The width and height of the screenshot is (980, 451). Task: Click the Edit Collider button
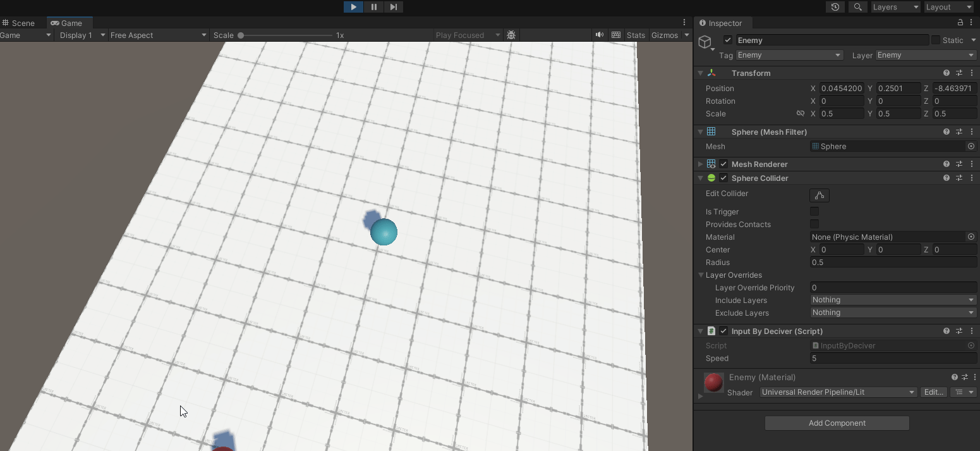coord(820,195)
